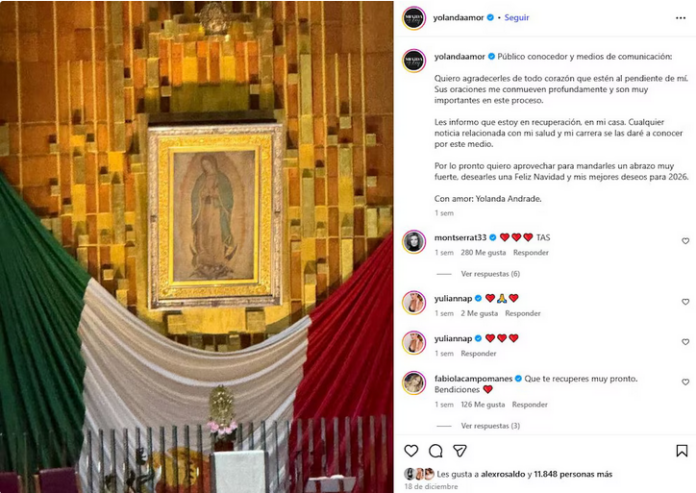Screen dimensions: 696x493
Task: Save the post with the bookmark icon
Action: pos(681,451)
